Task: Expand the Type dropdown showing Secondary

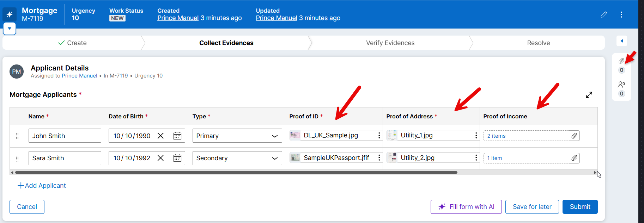Action: coord(237,158)
